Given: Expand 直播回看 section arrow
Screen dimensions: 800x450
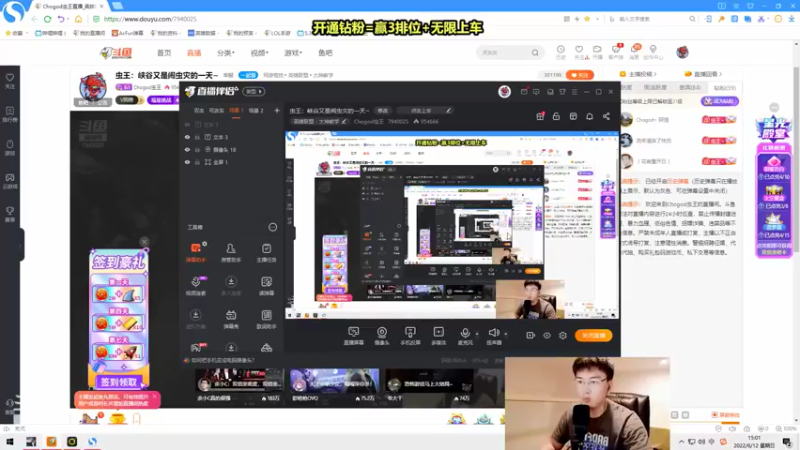Looking at the screenshot, I should pos(720,74).
